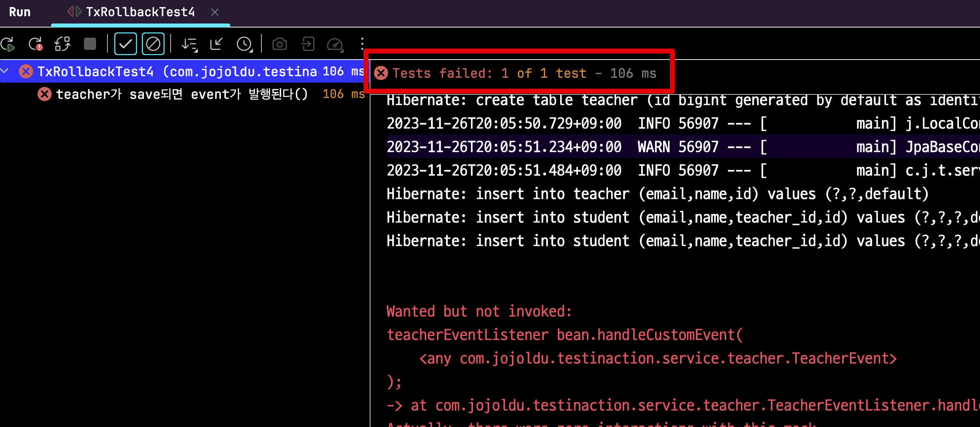This screenshot has height=427, width=980.
Task: Click the failed icon beside teacher가 test
Action: [x=45, y=94]
